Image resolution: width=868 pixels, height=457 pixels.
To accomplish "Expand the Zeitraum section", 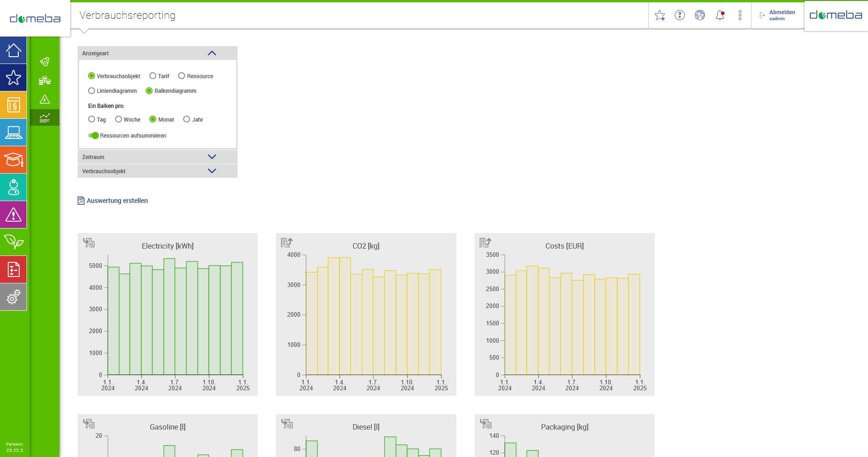I will tap(158, 157).
